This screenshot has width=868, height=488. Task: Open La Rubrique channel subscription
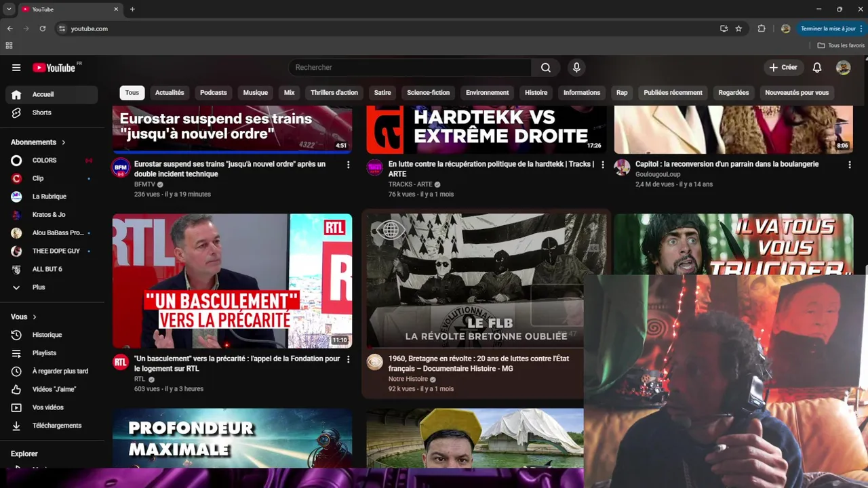point(52,197)
